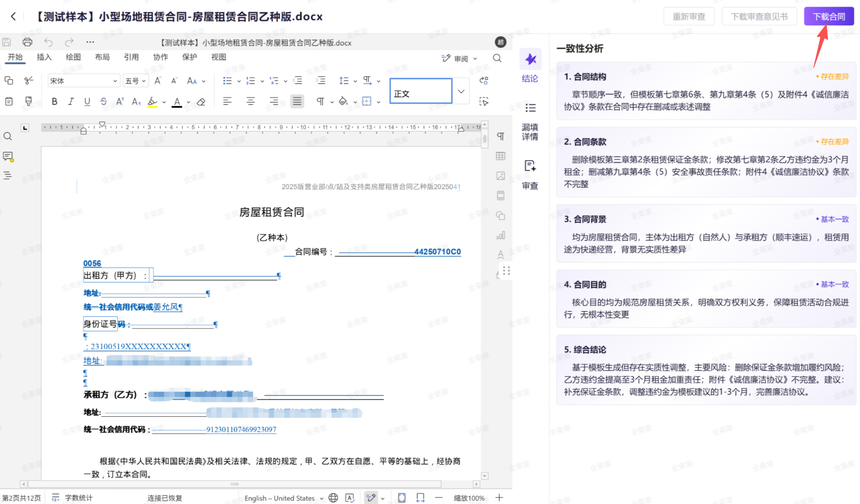Click the print icon in toolbar
Image resolution: width=860 pixels, height=504 pixels.
coord(27,42)
